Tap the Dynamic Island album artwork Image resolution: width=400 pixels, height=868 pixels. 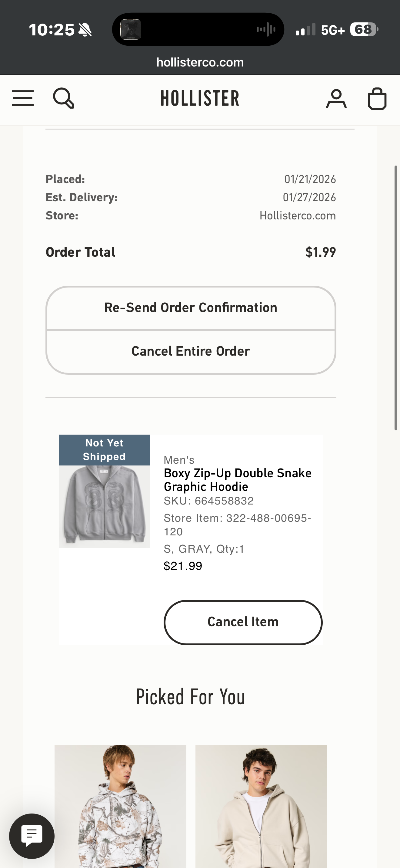pos(131,29)
